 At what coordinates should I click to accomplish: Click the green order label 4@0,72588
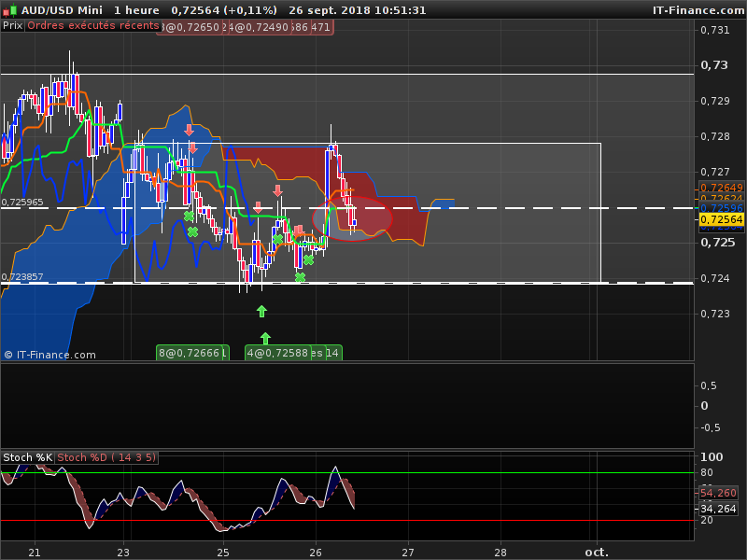pos(277,353)
